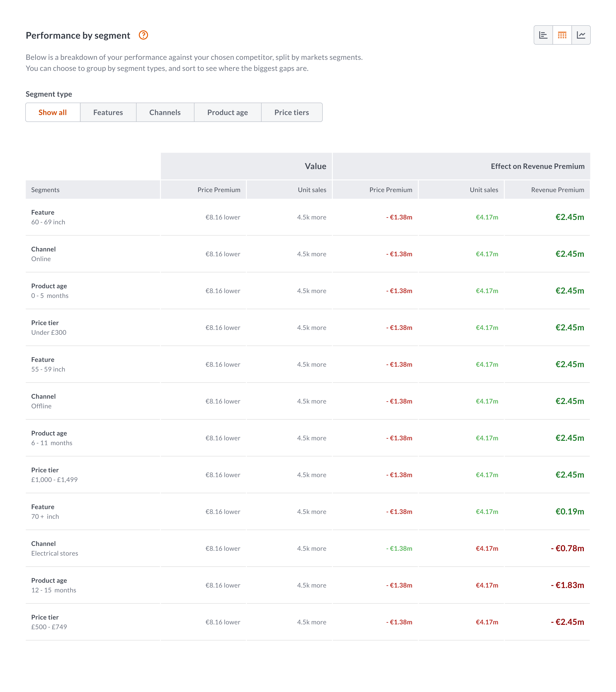Click the -€2.45m Revenue Premium value
The height and width of the screenshot is (692, 616).
pyautogui.click(x=567, y=622)
